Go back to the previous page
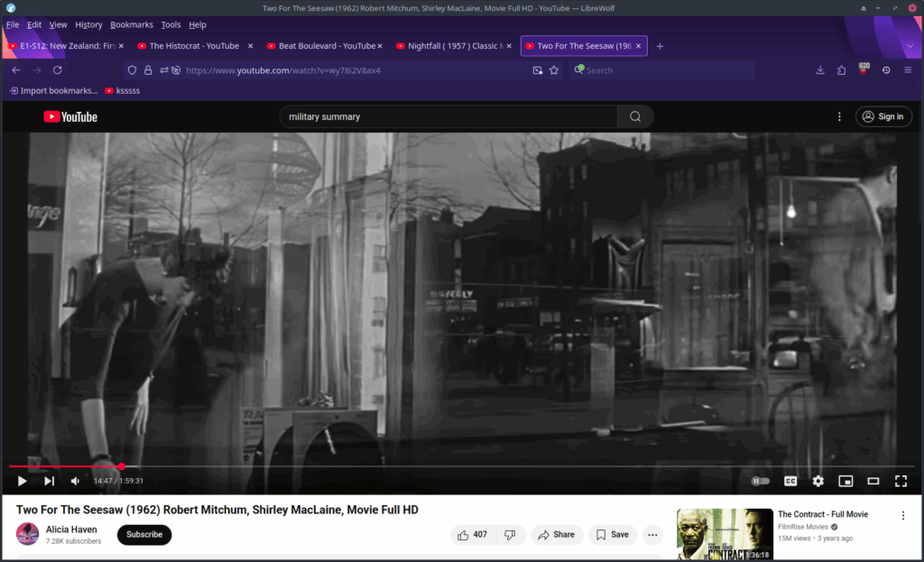Screen dimensions: 924x562 pyautogui.click(x=16, y=70)
